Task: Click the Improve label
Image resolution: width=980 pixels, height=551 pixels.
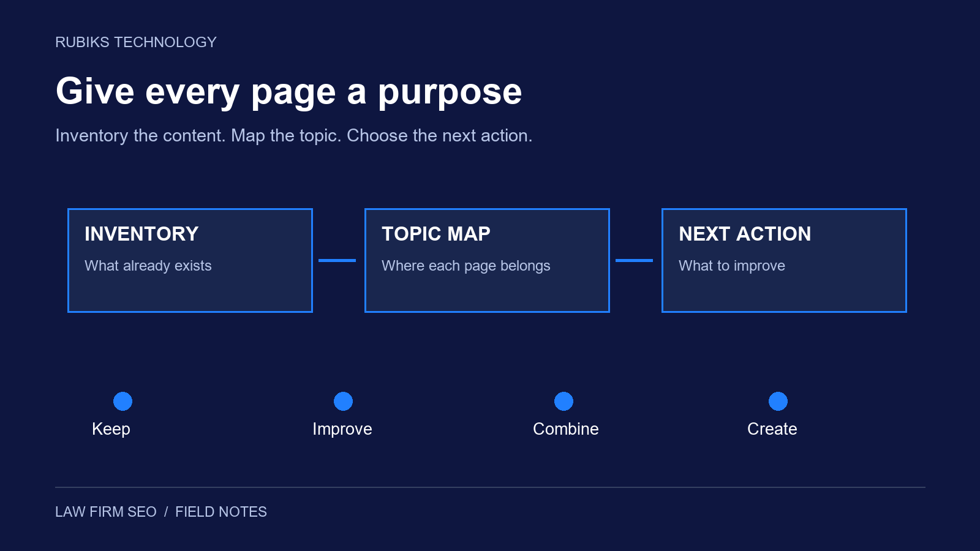Action: pyautogui.click(x=342, y=429)
